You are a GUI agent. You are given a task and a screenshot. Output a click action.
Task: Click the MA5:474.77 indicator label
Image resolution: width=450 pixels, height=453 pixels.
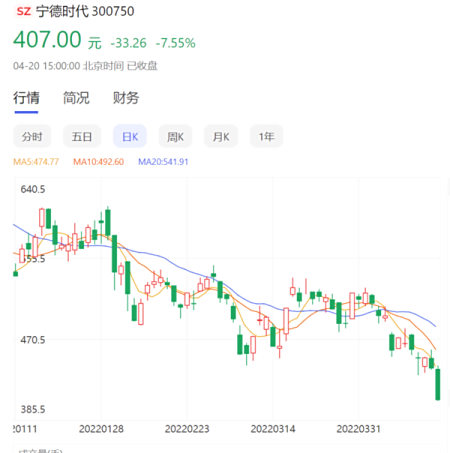(36, 162)
